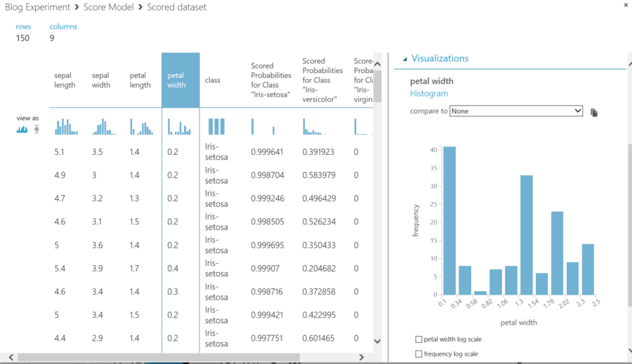Click petal width value 0.3
Viewport: 632px width, 364px height.
(x=173, y=292)
